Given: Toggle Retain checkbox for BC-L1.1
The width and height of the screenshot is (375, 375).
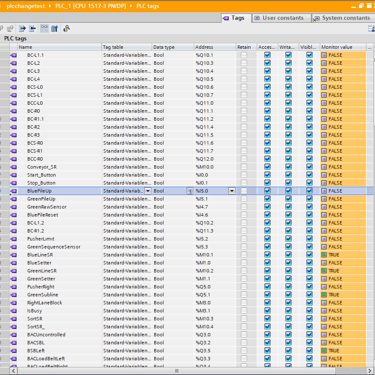Looking at the screenshot, I should 244,55.
